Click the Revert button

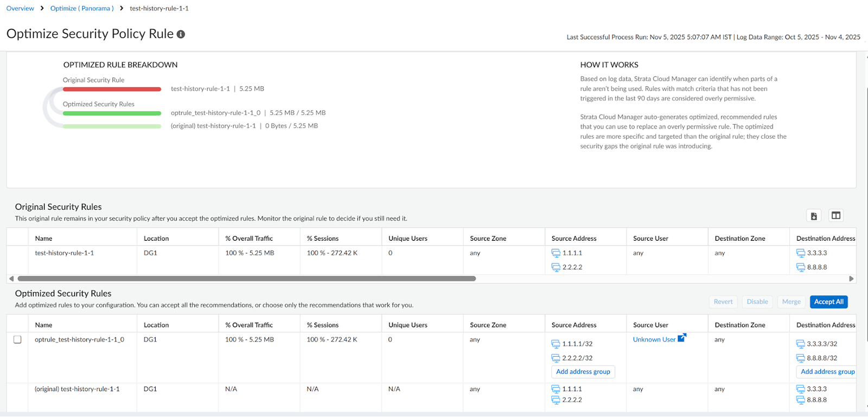click(723, 302)
